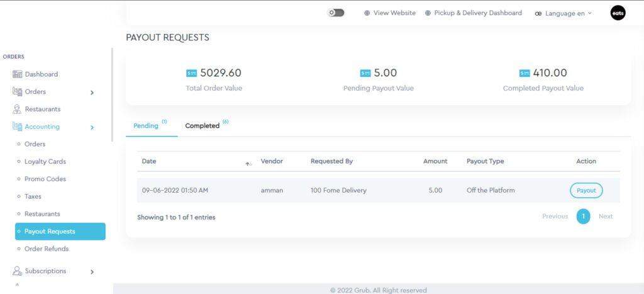Expand the Subscriptions menu arrow
This screenshot has height=294, width=644.
92,272
